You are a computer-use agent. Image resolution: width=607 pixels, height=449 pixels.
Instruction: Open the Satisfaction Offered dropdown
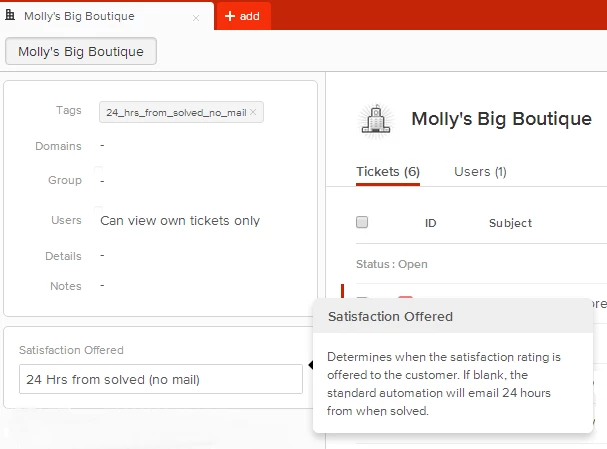coord(161,379)
